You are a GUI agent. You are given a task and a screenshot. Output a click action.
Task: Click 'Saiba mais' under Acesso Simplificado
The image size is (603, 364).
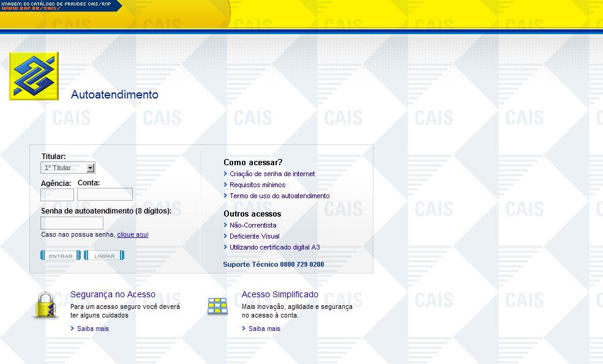tap(264, 329)
